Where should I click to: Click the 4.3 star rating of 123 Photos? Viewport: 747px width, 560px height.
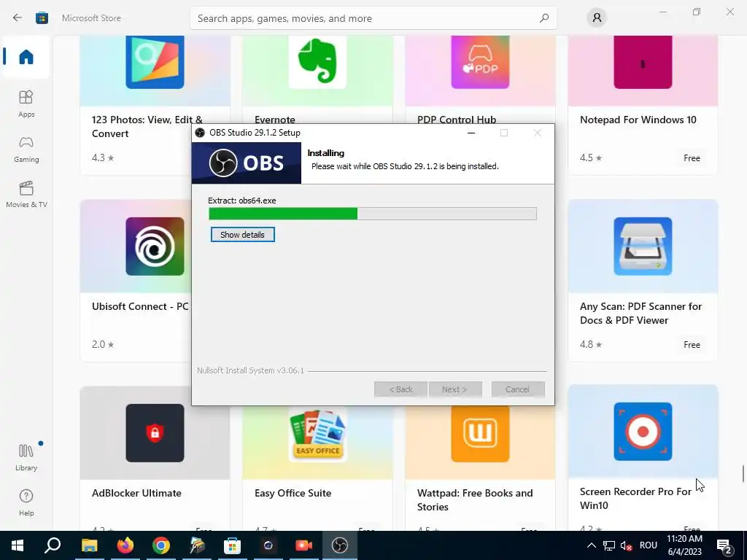(103, 157)
